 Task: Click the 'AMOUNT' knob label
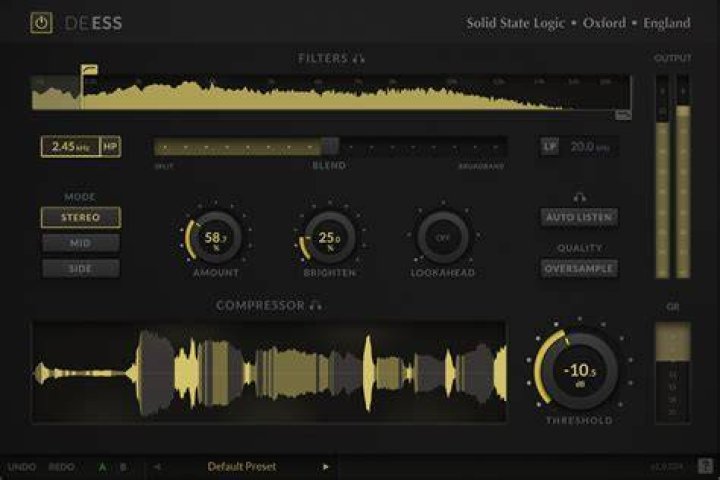coord(216,273)
